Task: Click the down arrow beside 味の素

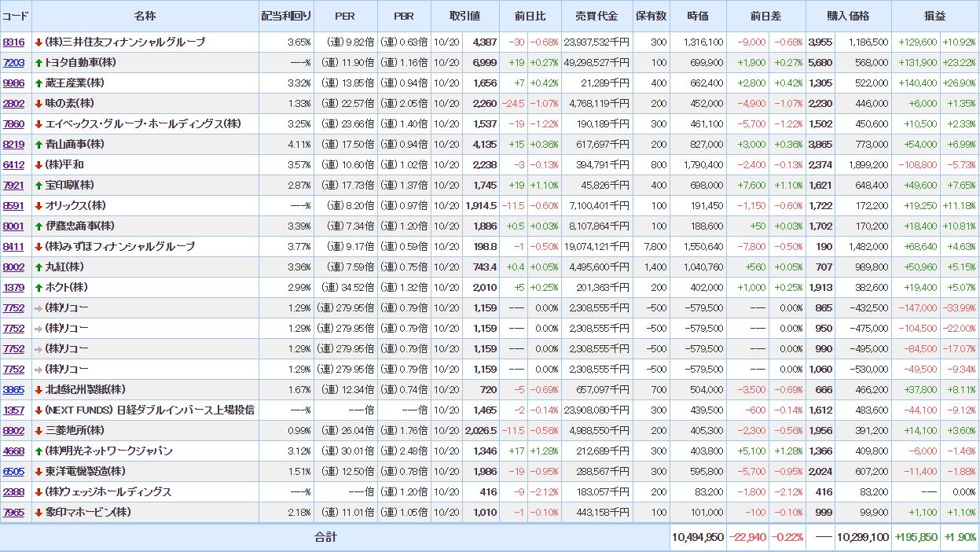Action: [x=38, y=104]
